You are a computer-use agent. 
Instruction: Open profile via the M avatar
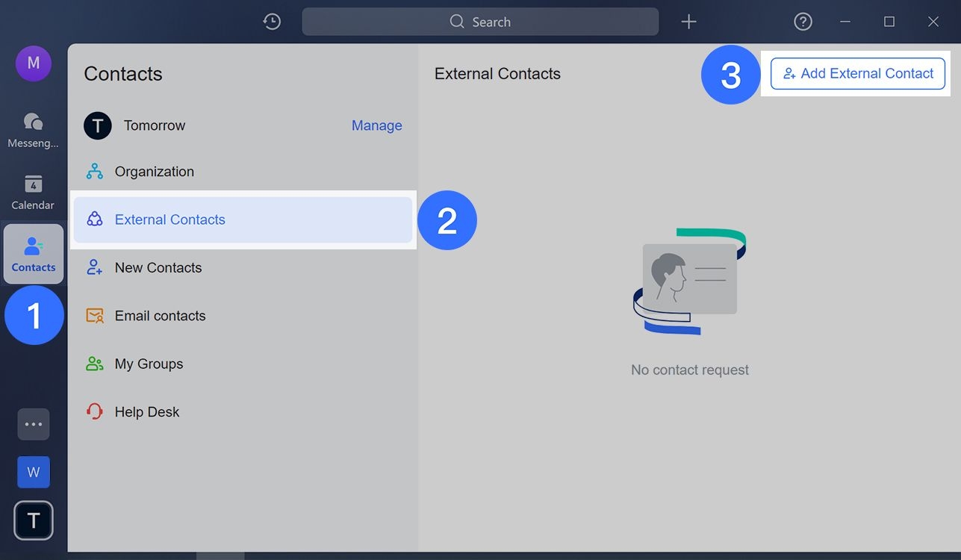[33, 63]
